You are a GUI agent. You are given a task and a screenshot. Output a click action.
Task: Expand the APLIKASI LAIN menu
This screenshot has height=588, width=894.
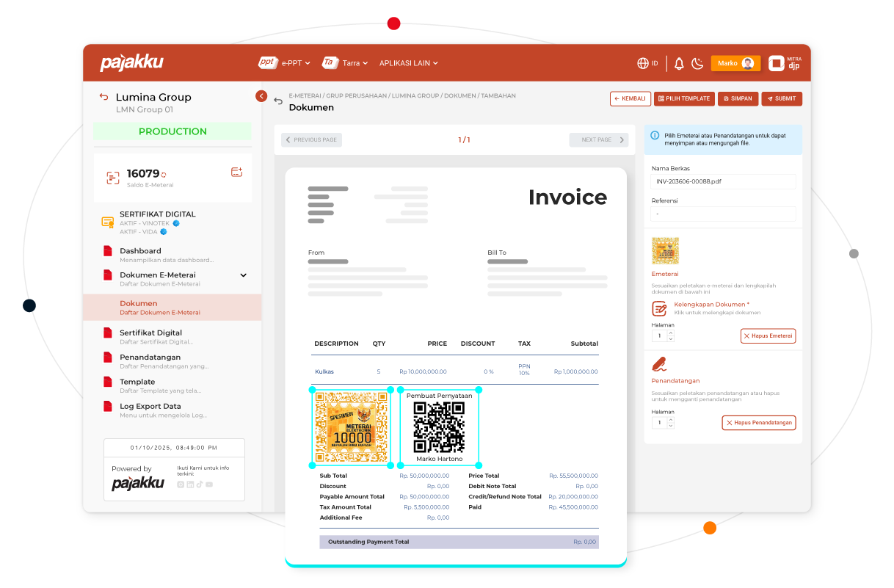(x=408, y=63)
